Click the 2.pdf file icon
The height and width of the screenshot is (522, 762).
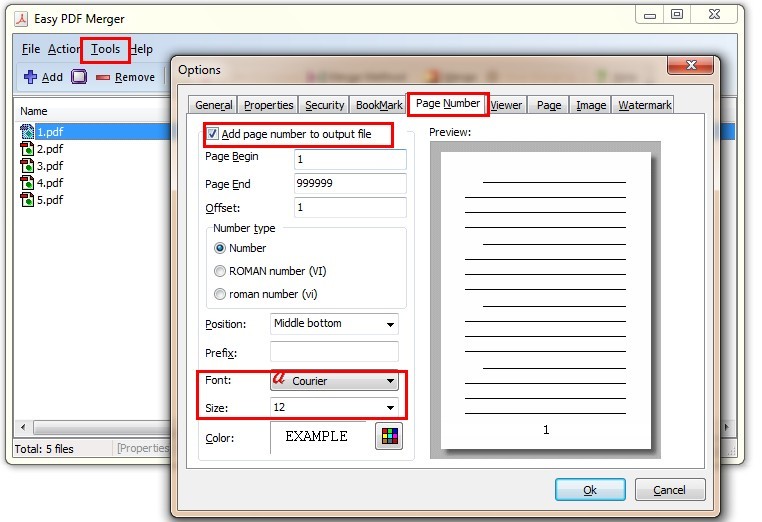pos(27,149)
